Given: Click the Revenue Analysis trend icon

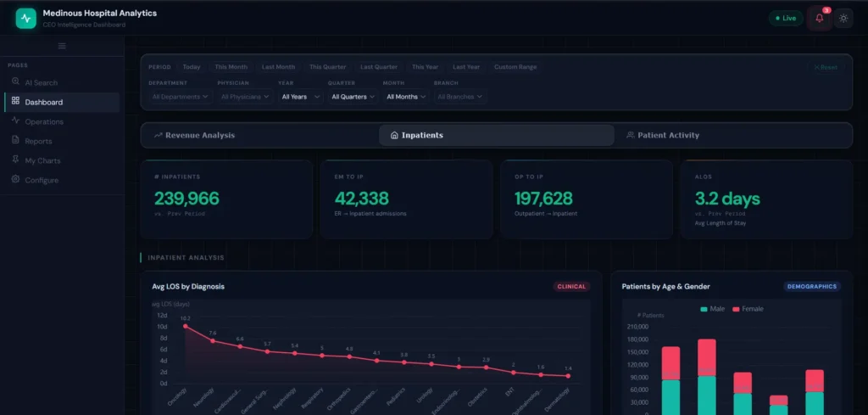Looking at the screenshot, I should tap(159, 135).
